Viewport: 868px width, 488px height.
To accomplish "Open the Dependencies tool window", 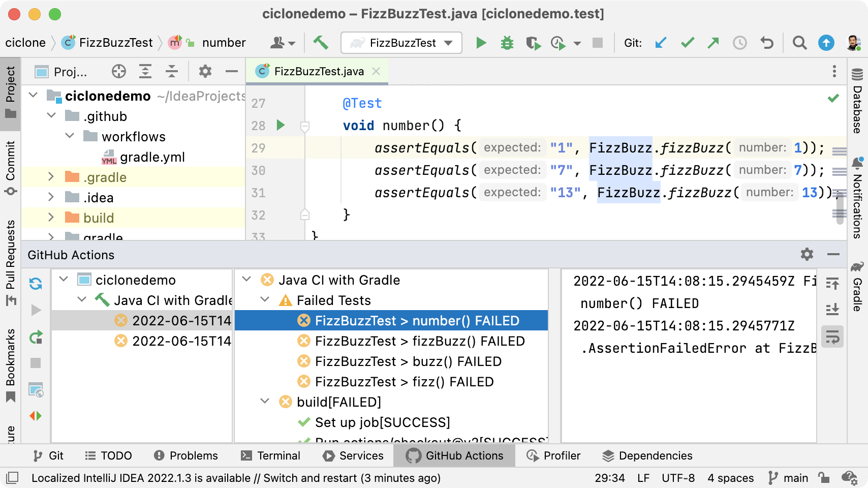I will (647, 455).
